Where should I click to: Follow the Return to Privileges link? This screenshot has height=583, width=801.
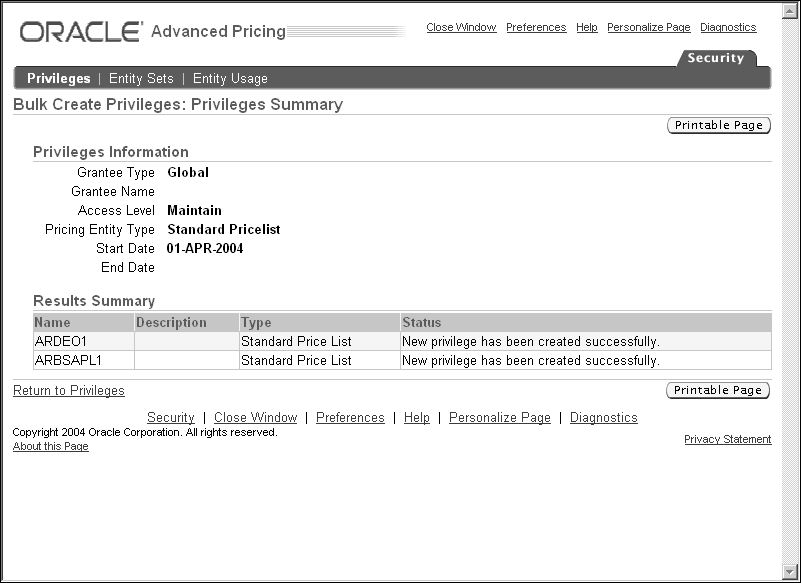[69, 390]
